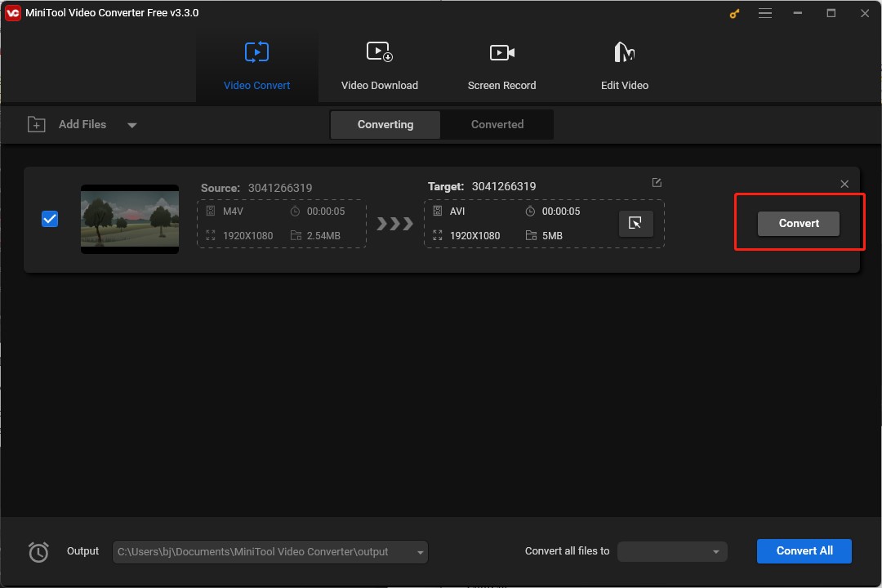Click the key upgrade icon in the titlebar
Image resolution: width=882 pixels, height=588 pixels.
pyautogui.click(x=733, y=13)
